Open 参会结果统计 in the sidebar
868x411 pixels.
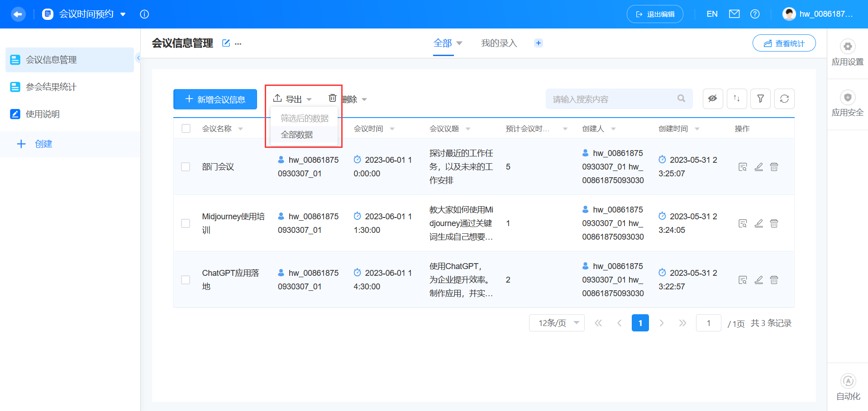50,86
